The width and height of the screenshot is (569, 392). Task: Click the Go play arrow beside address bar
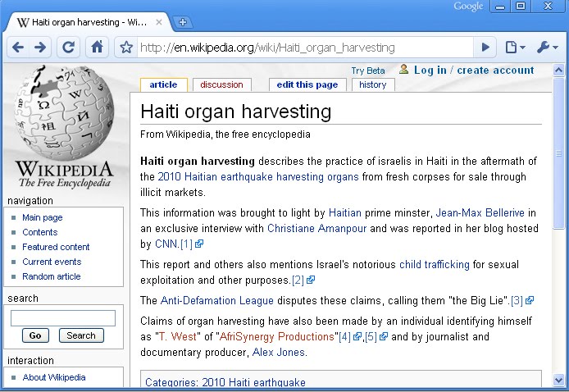tap(485, 48)
